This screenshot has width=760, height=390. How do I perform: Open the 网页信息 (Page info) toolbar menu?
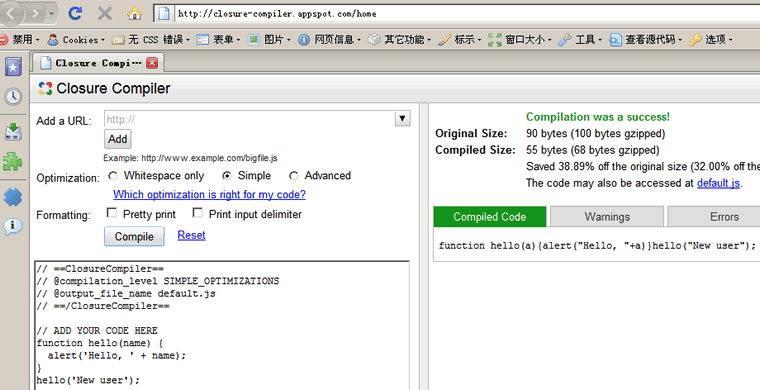pos(330,40)
